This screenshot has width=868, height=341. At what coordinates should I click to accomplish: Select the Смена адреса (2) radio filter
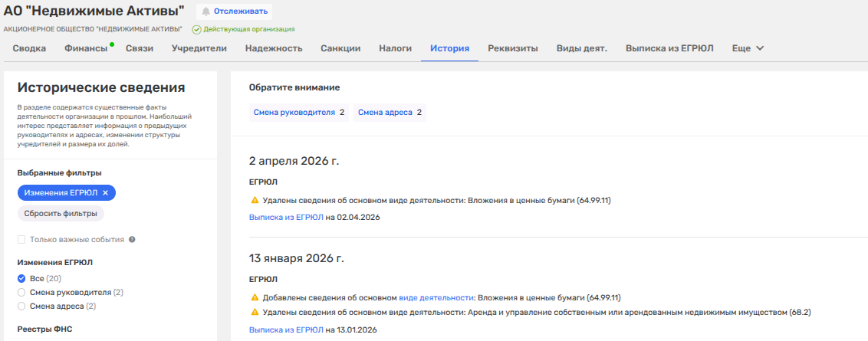[21, 307]
